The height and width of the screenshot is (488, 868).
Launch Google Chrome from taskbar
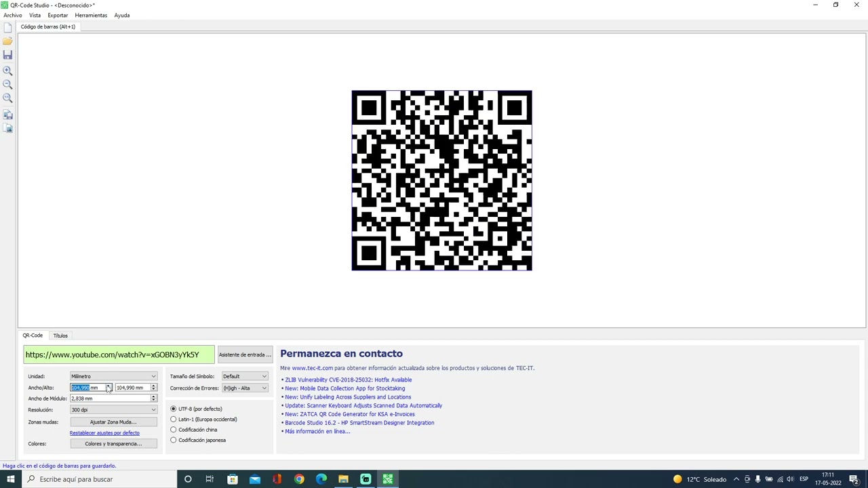pos(299,479)
